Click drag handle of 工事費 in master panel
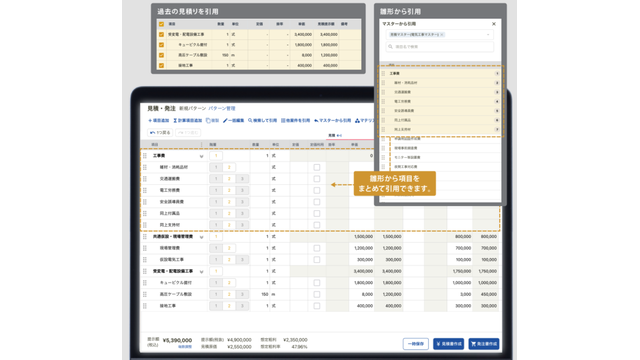Viewport: 640px width, 360px height. point(383,73)
